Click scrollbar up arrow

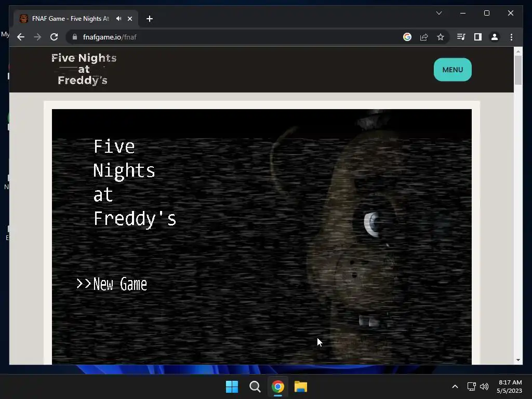tap(518, 51)
